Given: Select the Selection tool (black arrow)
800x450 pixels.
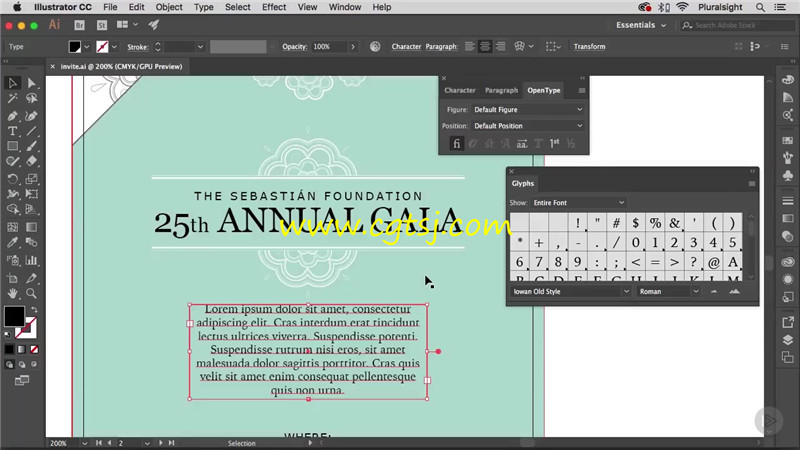Looking at the screenshot, I should point(12,83).
